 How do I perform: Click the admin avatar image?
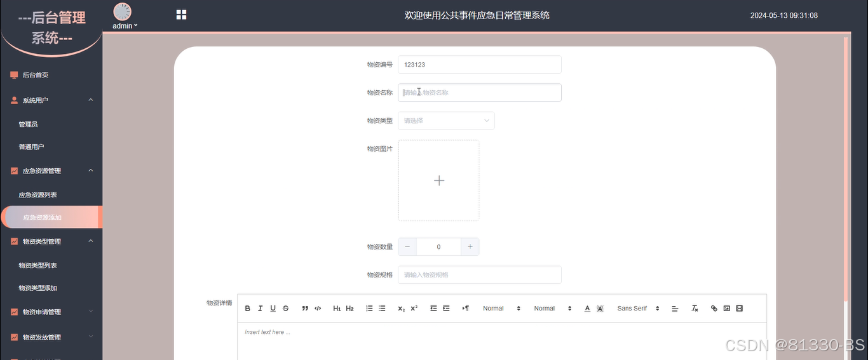click(x=122, y=11)
